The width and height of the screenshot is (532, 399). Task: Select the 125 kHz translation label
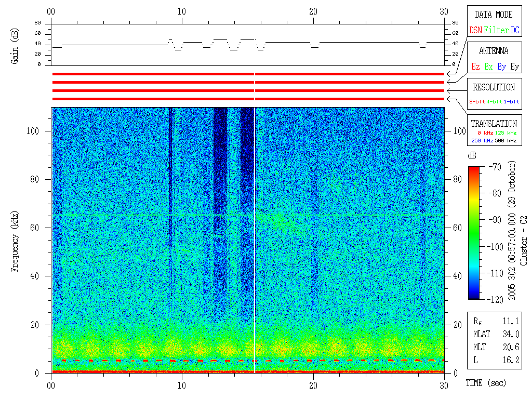pos(506,132)
